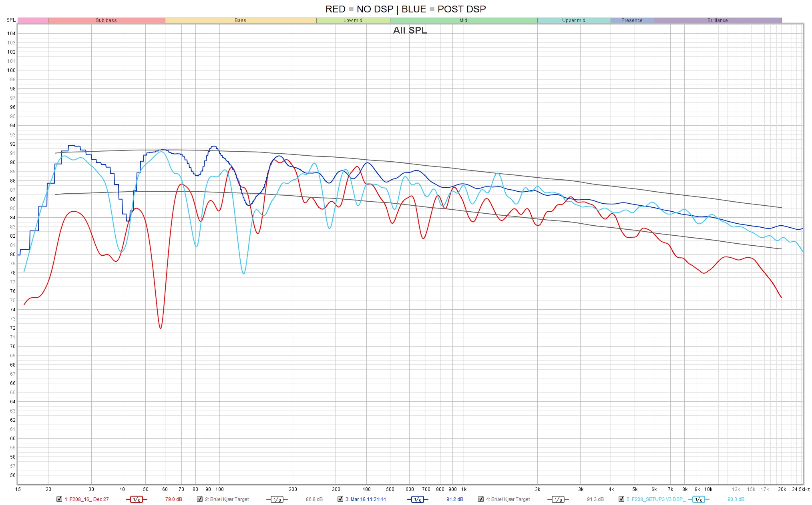
Task: Click the 24.5kHz frequency axis label
Action: [x=800, y=489]
